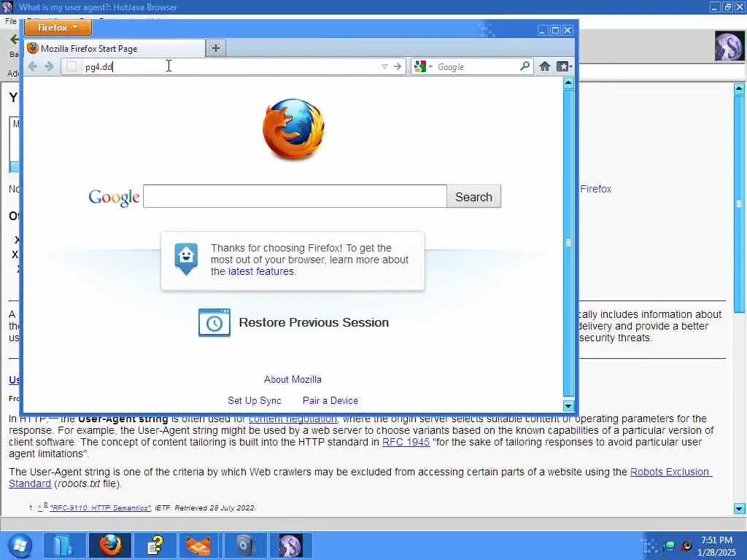Open the blue library icon on the taskbar
The height and width of the screenshot is (560, 747).
point(63,545)
